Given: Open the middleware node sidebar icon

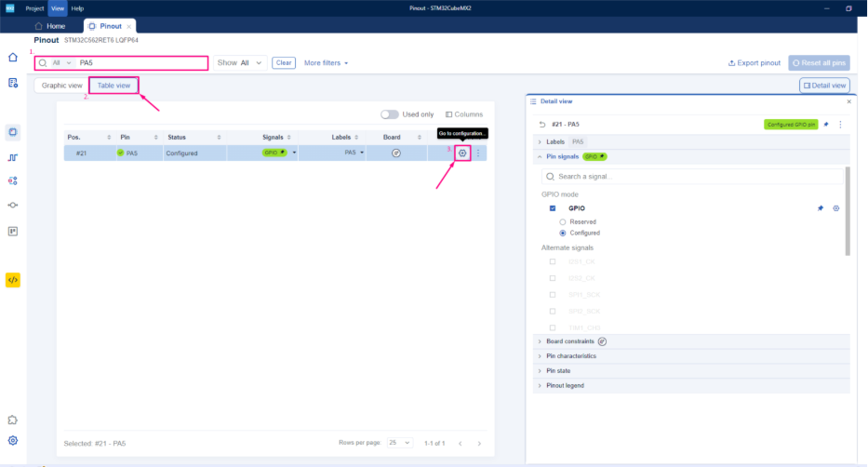Looking at the screenshot, I should (13, 206).
